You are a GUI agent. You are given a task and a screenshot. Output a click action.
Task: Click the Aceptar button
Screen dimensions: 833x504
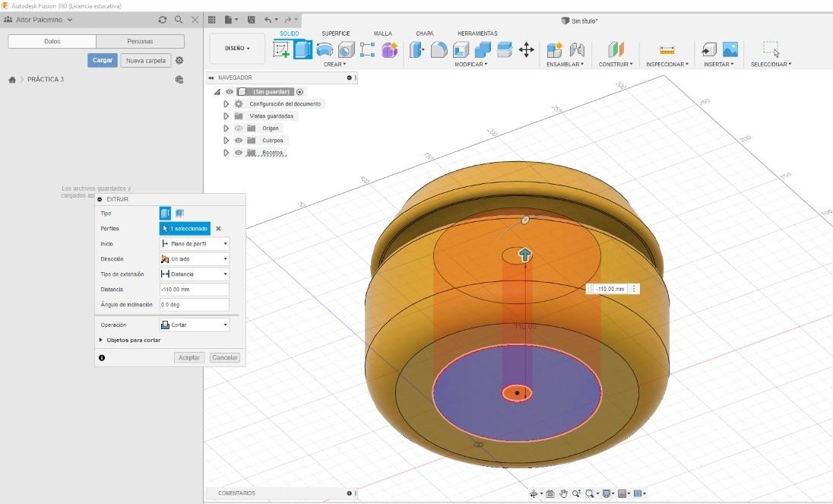pyautogui.click(x=189, y=357)
